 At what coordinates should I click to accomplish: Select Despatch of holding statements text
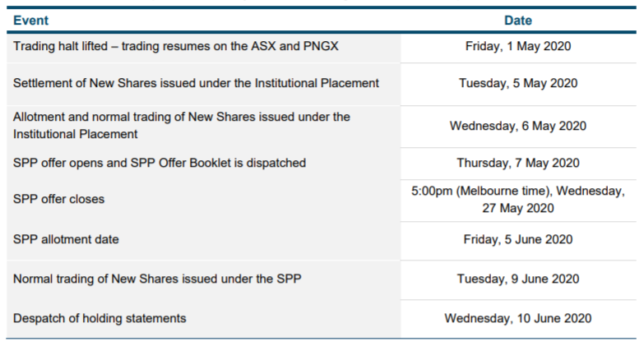[x=100, y=319]
